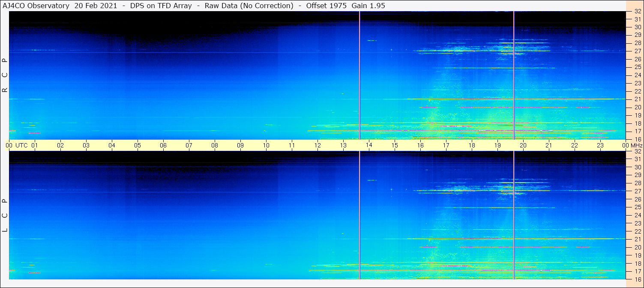Click the 'Gain 1.95' value
This screenshot has height=288, width=644.
(368, 6)
